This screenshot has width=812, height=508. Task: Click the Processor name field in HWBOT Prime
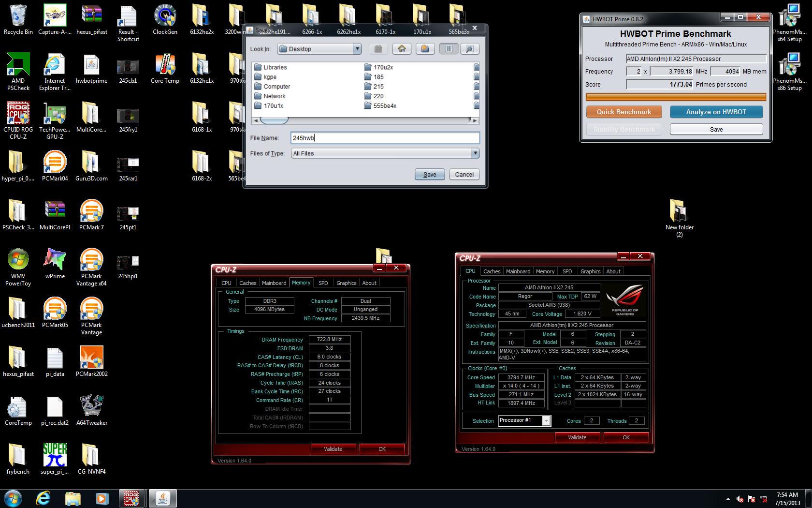[x=696, y=59]
